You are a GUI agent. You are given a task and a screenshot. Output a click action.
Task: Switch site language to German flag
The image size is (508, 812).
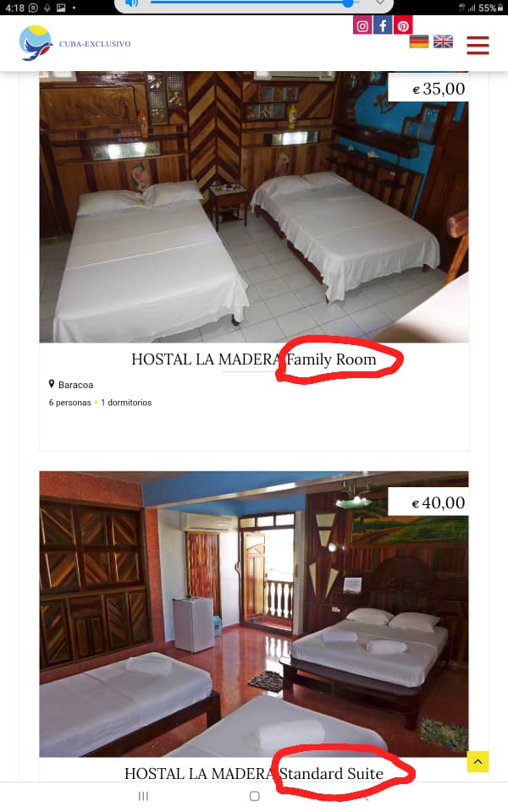419,41
